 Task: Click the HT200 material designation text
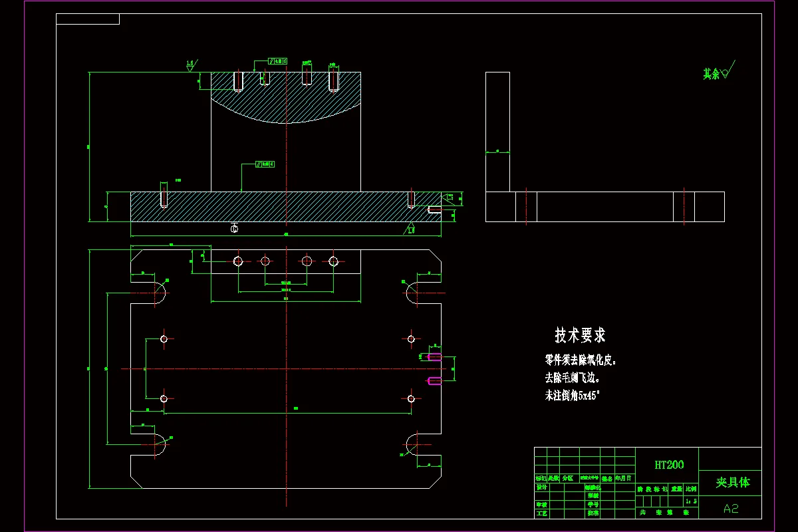coord(669,463)
